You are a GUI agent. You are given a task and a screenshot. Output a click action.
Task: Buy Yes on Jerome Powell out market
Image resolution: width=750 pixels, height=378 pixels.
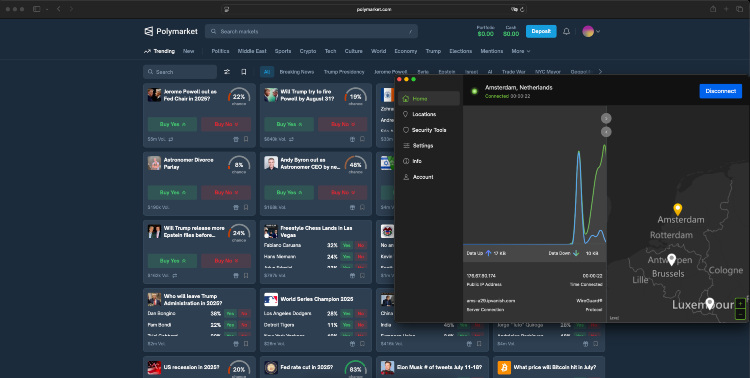172,124
